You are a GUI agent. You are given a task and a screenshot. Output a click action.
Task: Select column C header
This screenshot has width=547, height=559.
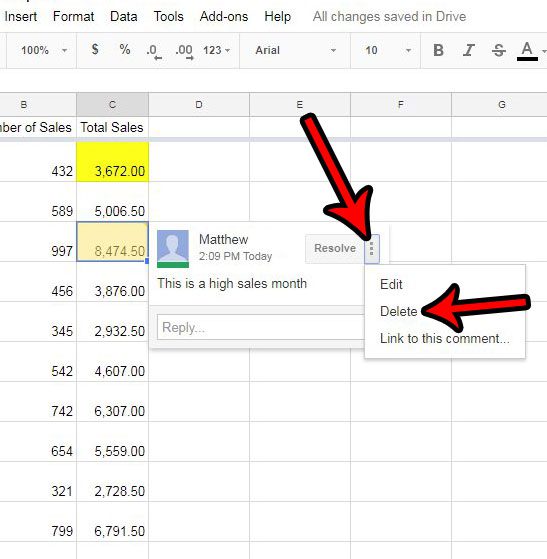(x=112, y=104)
